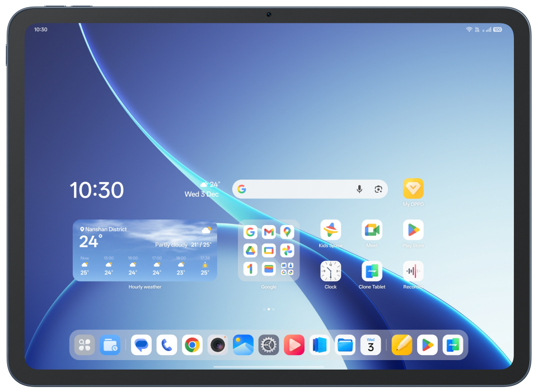Open Google Drive inside Google folder
Image resolution: width=538 pixels, height=392 pixels.
[x=250, y=250]
